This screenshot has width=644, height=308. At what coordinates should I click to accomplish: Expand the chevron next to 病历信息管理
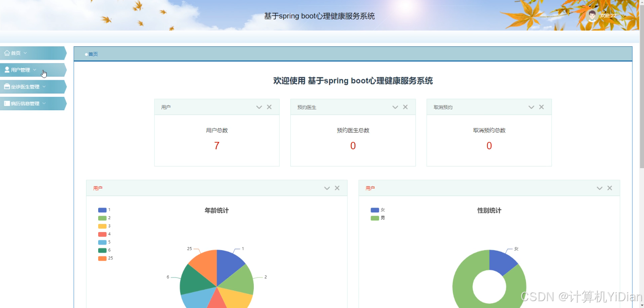point(44,103)
